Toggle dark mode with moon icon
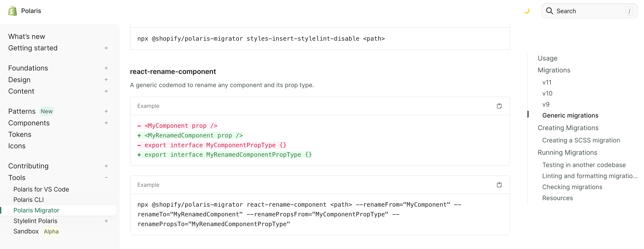Screen dimensions: 644x249 coord(527,11)
